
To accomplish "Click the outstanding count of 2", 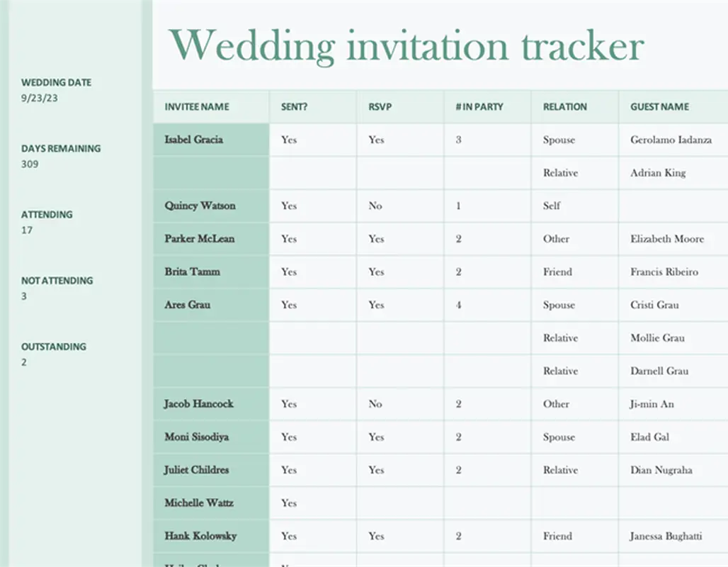I will coord(24,362).
